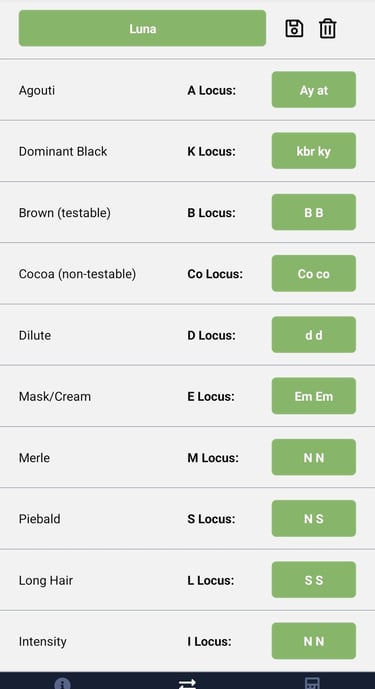
Task: Open the Co Locus 'Co co' selector
Action: [314, 273]
